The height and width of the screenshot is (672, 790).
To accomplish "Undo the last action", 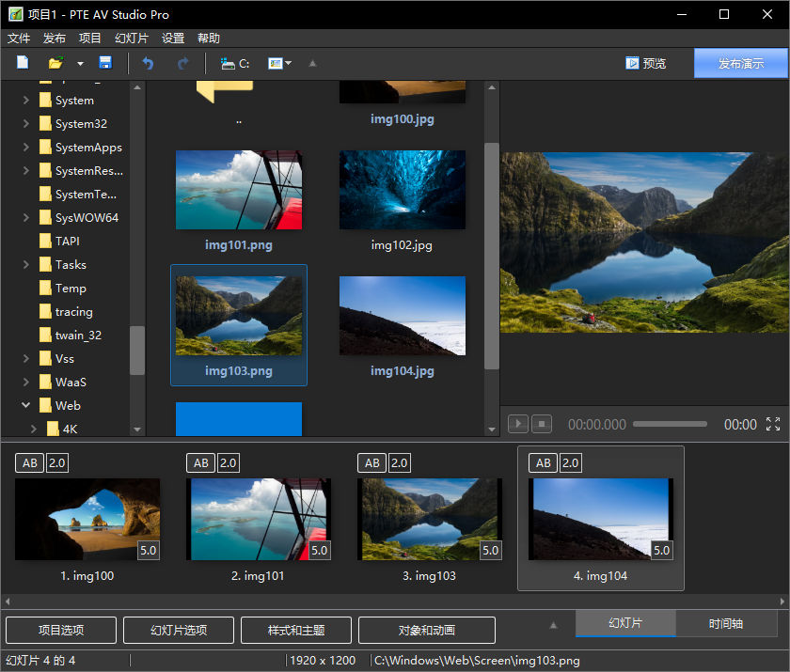I will [x=148, y=63].
